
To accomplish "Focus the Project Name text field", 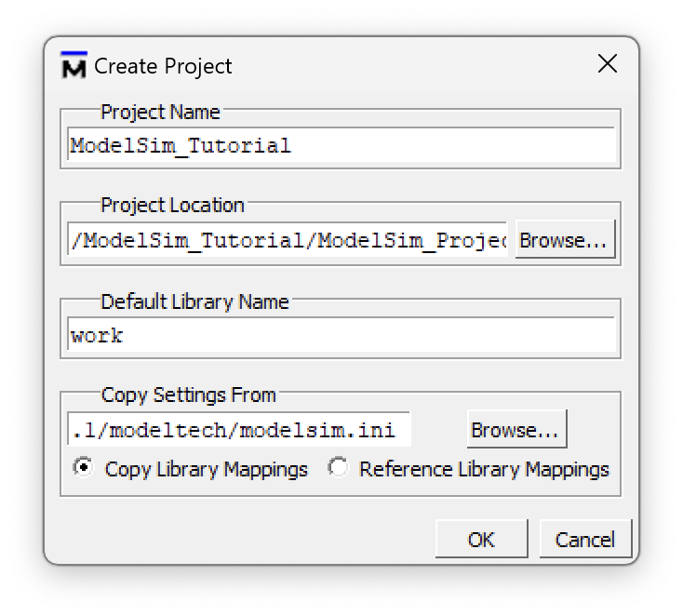I will click(341, 145).
